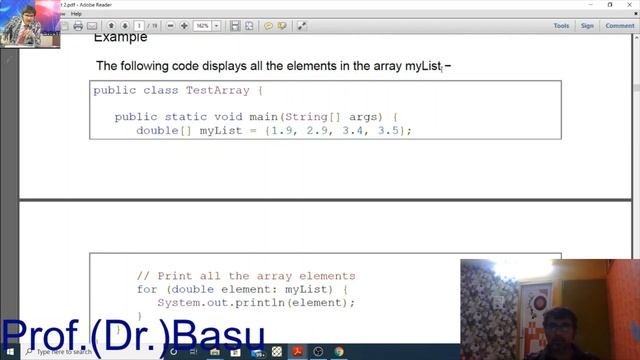Image resolution: width=640 pixels, height=360 pixels.
Task: Open Task View on the taskbar
Action: 194,352
